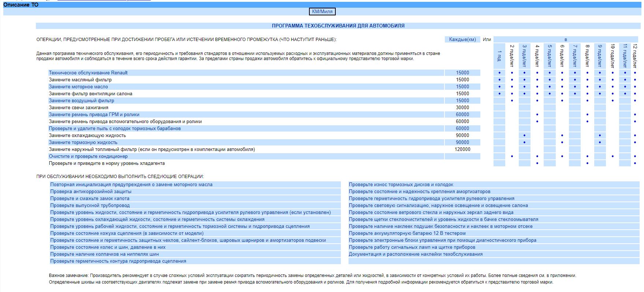The image size is (644, 292).
Task: Select the 'Техническое обслуживание Renault' row
Action: 88,73
